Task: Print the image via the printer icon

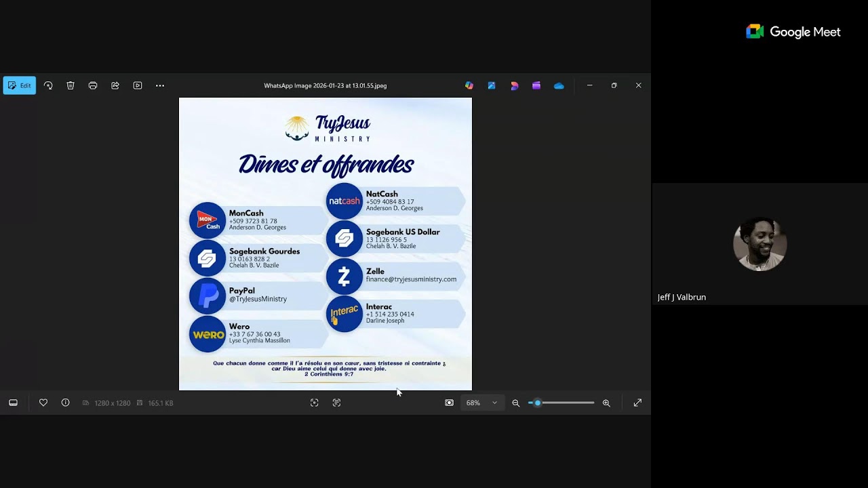Action: 93,85
